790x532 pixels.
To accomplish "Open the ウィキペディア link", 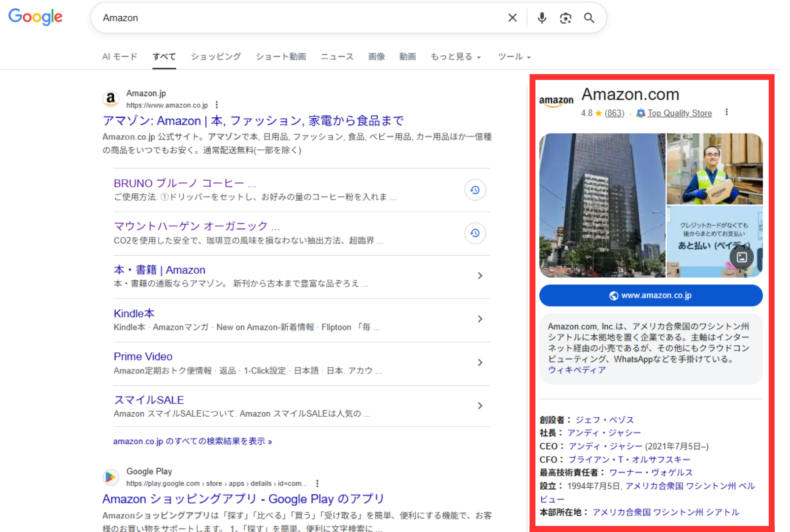I will pos(576,370).
